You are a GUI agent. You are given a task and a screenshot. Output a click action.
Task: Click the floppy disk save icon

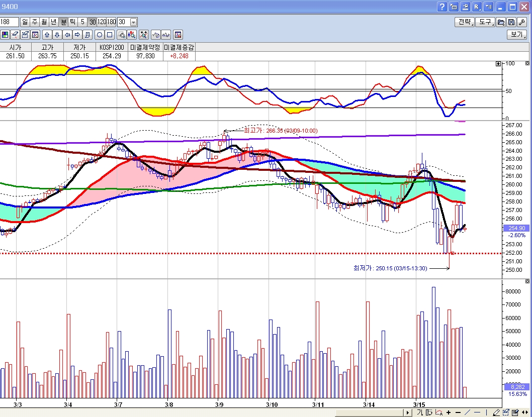click(x=511, y=22)
